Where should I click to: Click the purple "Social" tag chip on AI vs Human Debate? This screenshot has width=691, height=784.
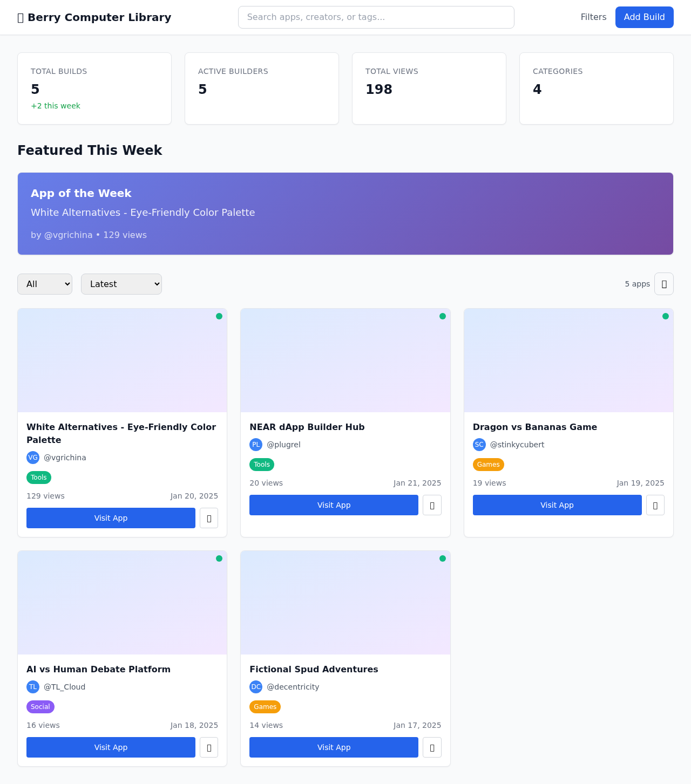[40, 707]
